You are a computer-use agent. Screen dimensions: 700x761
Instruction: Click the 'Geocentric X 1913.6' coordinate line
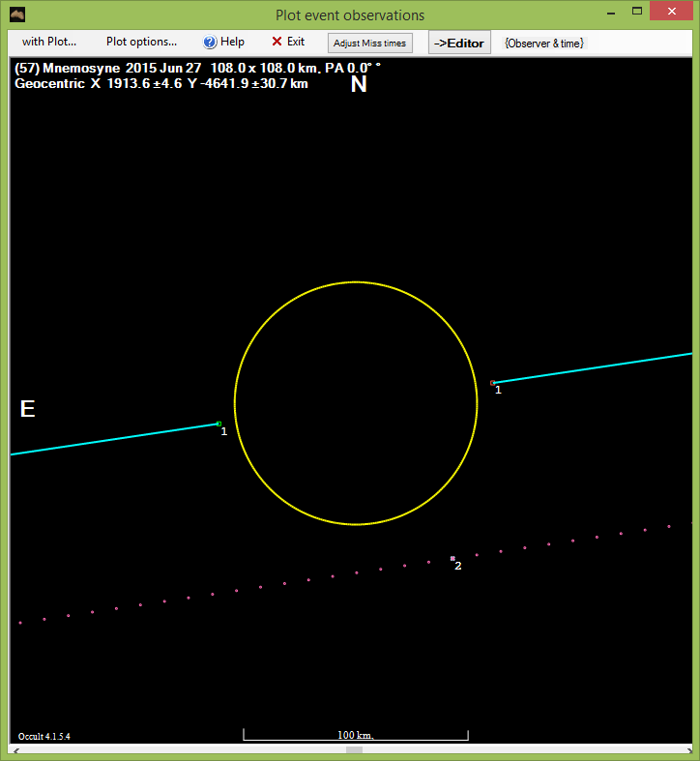coord(161,84)
